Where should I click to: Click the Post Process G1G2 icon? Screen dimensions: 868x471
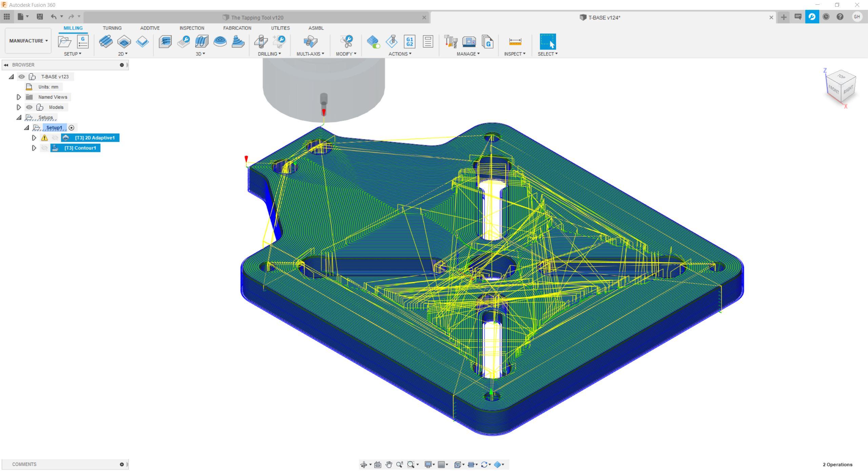point(410,41)
